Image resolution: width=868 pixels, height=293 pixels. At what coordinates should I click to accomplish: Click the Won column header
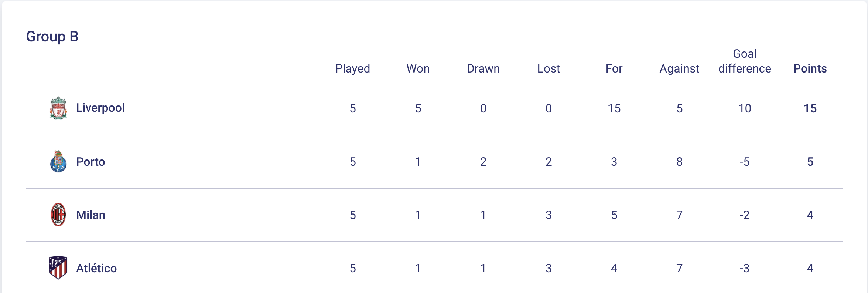tap(418, 68)
